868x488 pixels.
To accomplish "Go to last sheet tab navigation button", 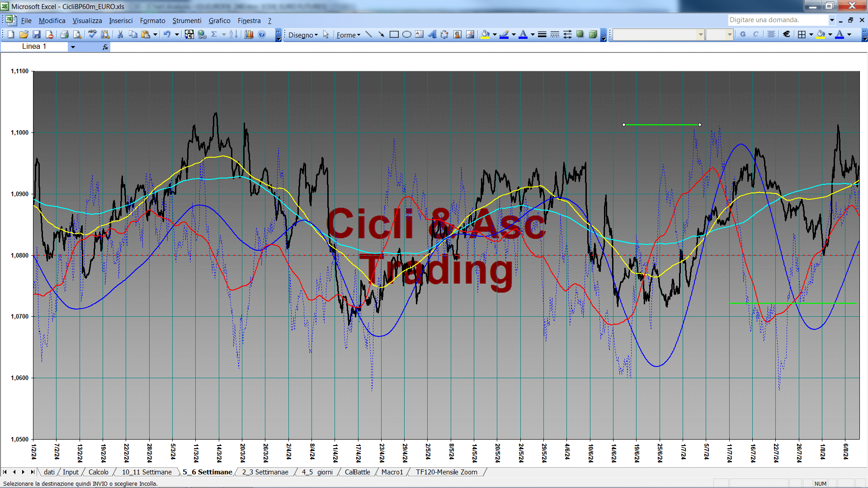I will tap(32, 472).
